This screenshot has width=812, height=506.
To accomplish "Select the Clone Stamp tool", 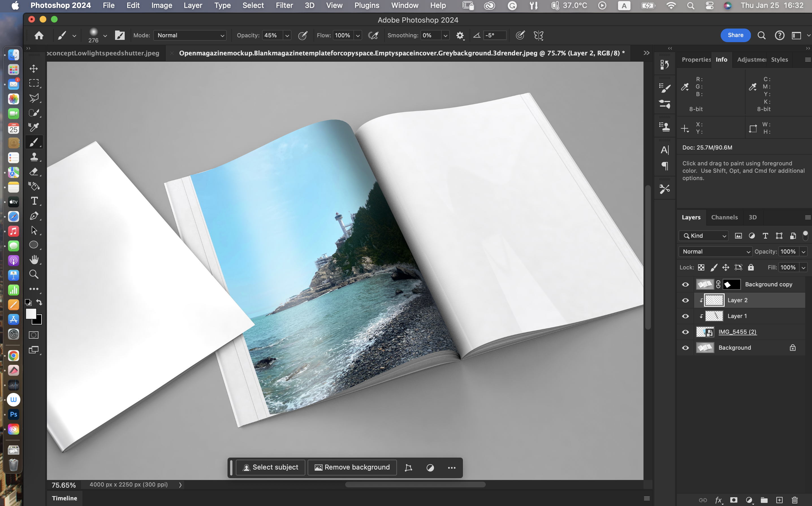I will coord(34,157).
